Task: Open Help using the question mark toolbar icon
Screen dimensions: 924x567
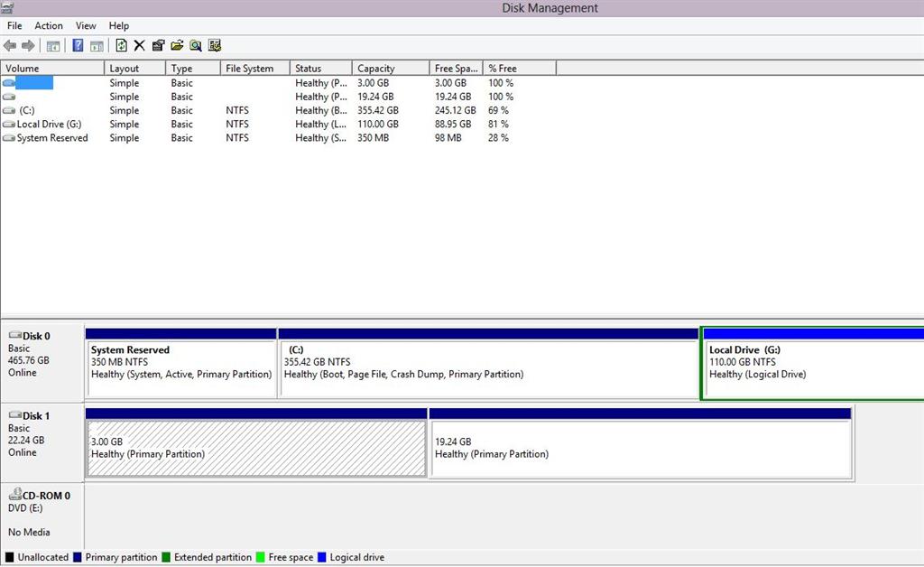Action: pyautogui.click(x=77, y=45)
